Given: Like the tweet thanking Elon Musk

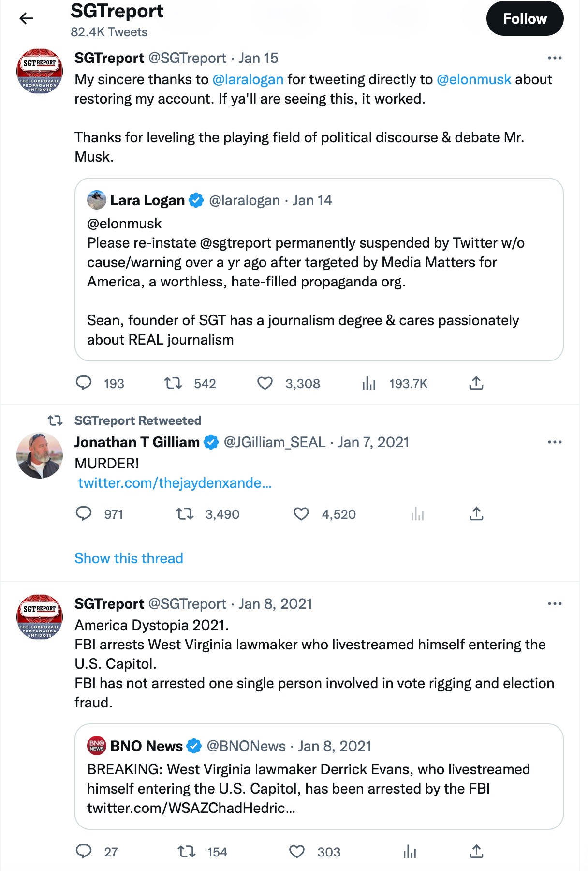Looking at the screenshot, I should click(265, 383).
